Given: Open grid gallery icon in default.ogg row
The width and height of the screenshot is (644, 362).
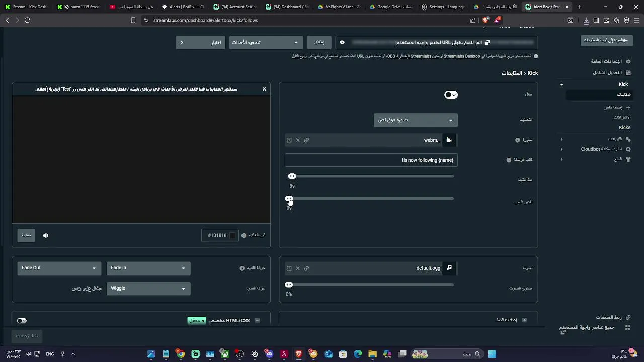Looking at the screenshot, I should click(289, 268).
